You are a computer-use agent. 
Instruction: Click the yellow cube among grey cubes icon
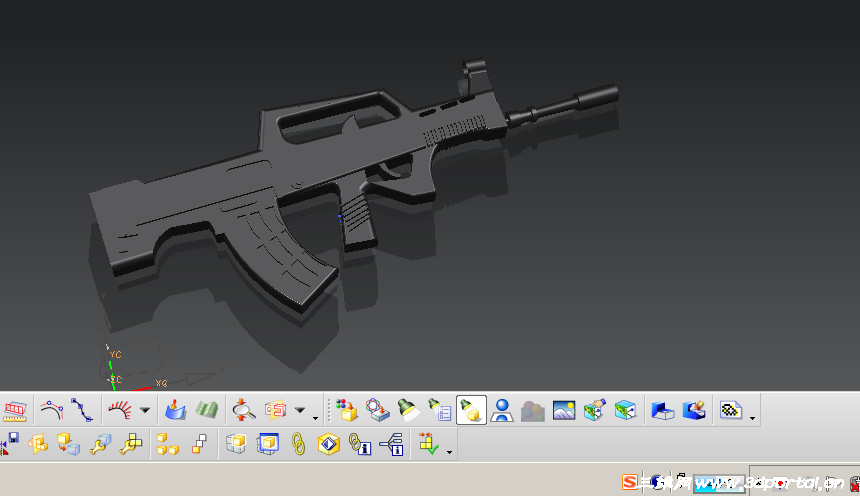(236, 444)
